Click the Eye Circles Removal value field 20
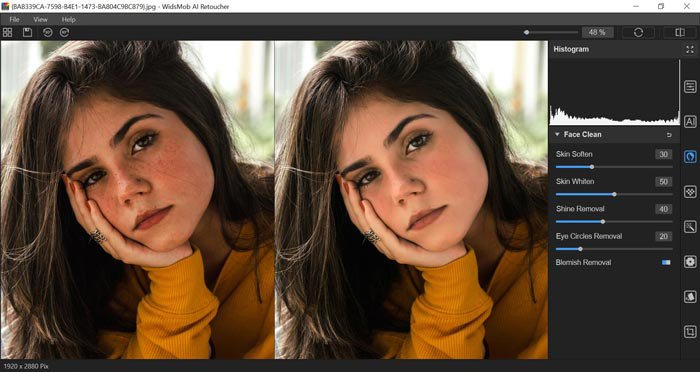The width and height of the screenshot is (700, 372). (663, 236)
